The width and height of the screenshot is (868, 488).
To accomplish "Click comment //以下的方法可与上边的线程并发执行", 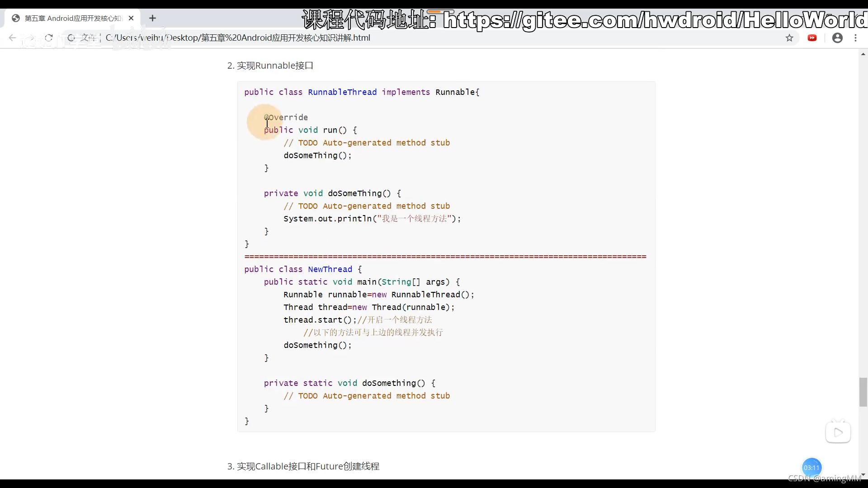I will click(x=373, y=333).
